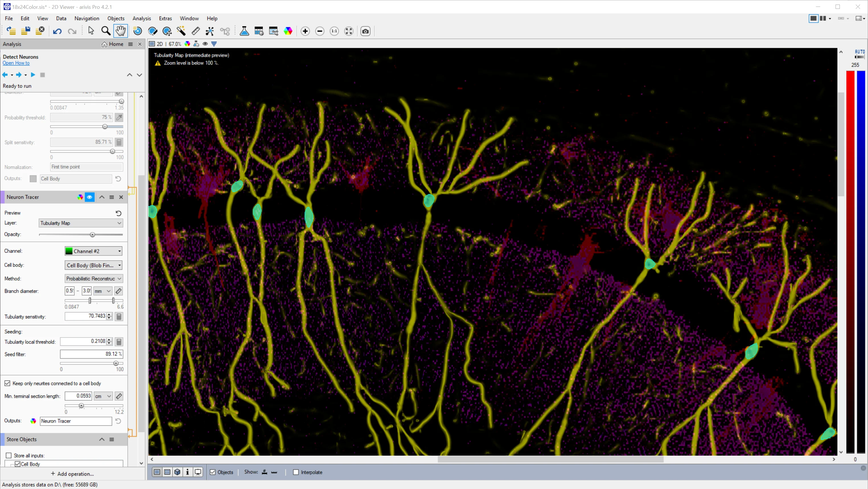Remove the Neuron Tracer operation

[x=121, y=197]
